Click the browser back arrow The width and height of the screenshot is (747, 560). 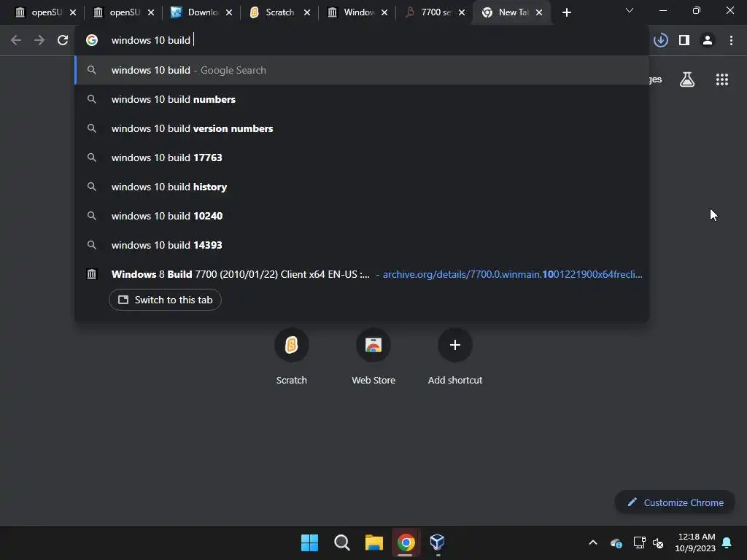pos(16,40)
